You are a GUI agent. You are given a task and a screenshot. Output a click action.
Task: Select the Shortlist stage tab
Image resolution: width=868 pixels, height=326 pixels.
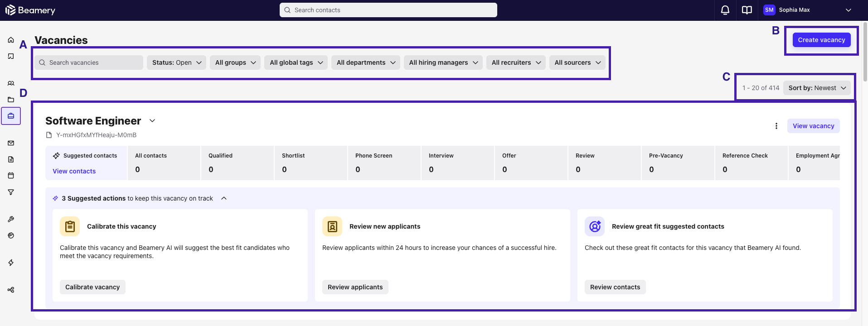tap(310, 163)
